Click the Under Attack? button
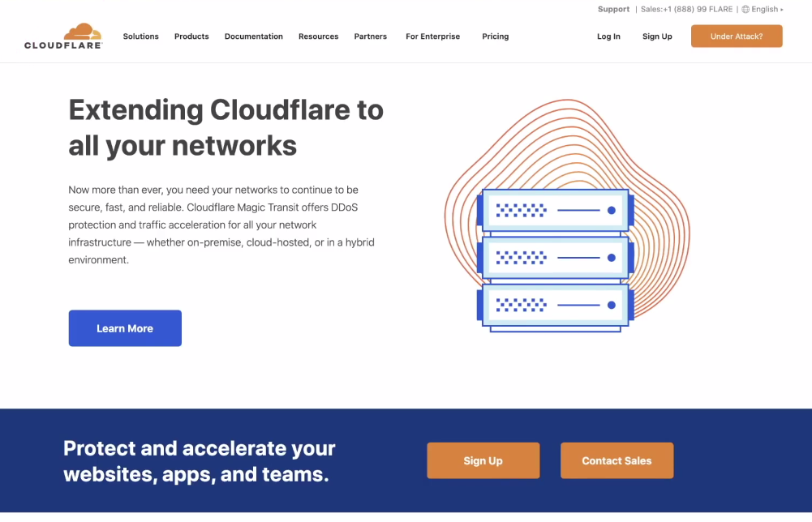This screenshot has height=522, width=812. tap(737, 36)
